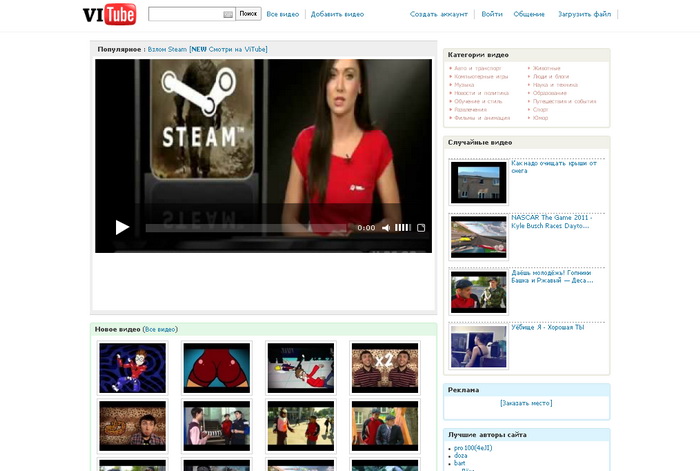
Task: Click the Войти login link
Action: [492, 14]
